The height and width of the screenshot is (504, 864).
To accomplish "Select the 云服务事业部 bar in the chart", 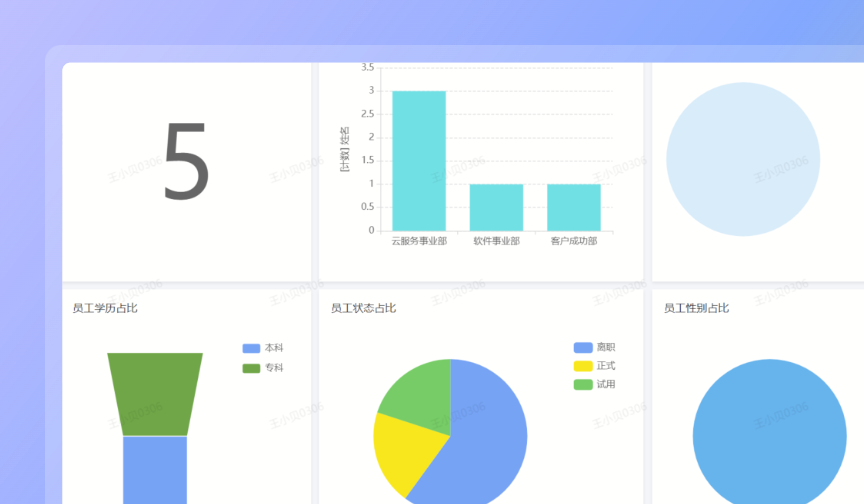I will (419, 161).
